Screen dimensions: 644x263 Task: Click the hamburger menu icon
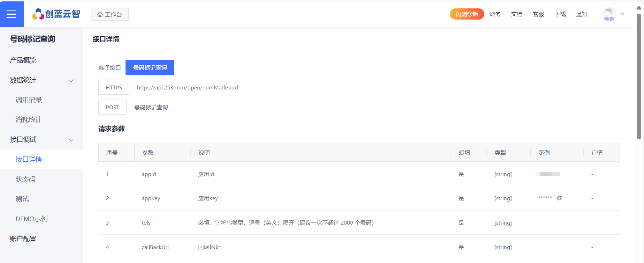pyautogui.click(x=12, y=14)
